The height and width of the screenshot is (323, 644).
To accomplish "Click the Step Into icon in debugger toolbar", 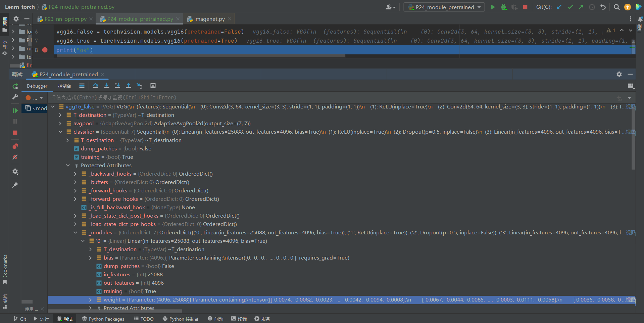I will 107,86.
